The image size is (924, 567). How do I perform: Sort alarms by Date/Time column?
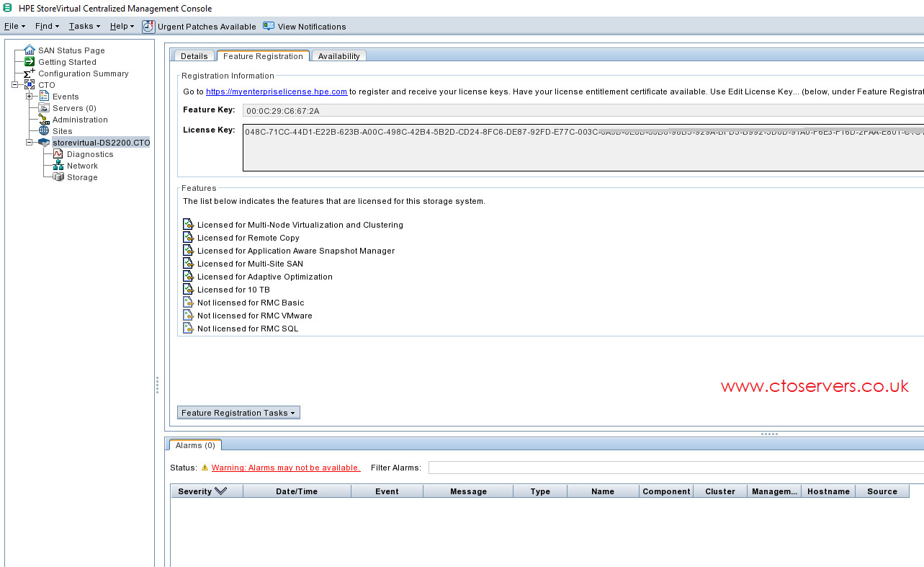[297, 491]
